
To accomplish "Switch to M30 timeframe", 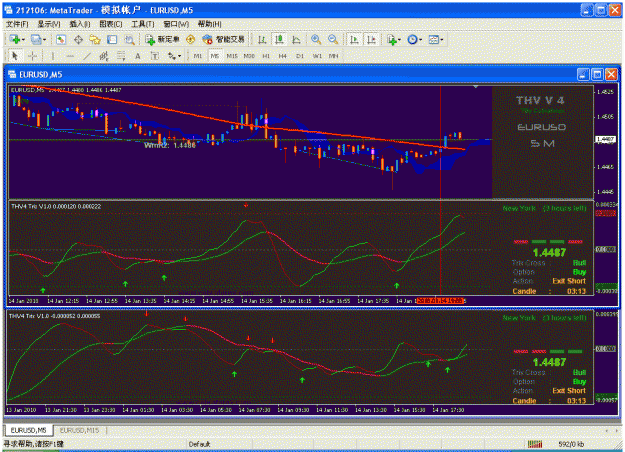I will tap(249, 56).
